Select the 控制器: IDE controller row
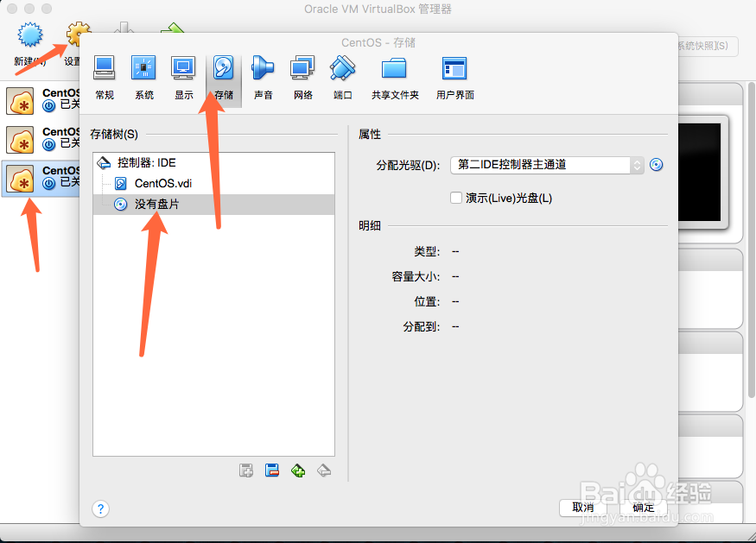Image resolution: width=756 pixels, height=543 pixels. [213, 163]
